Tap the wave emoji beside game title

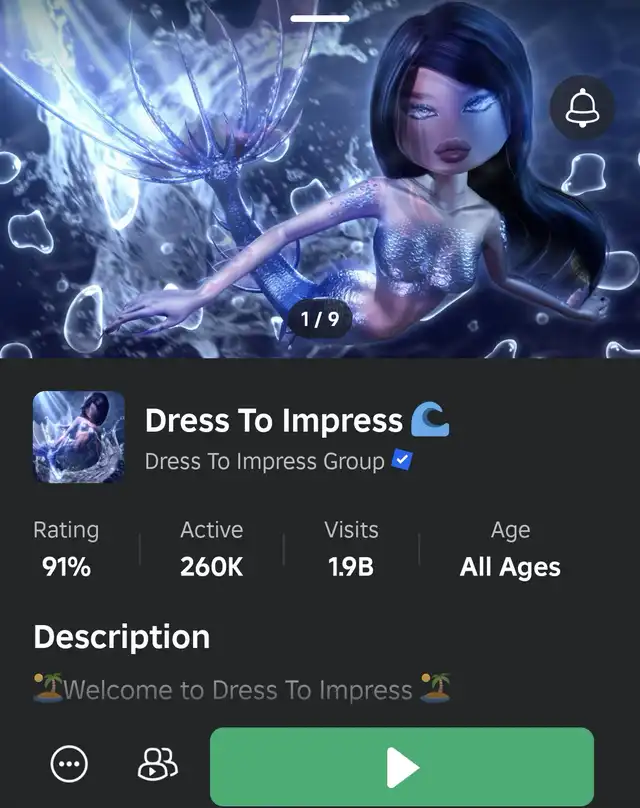(430, 420)
